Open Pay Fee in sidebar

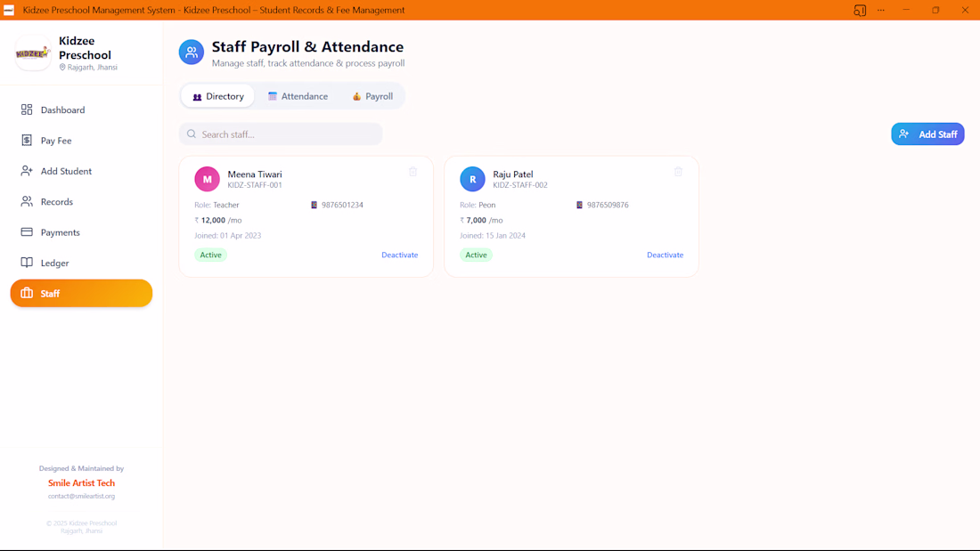pos(81,141)
